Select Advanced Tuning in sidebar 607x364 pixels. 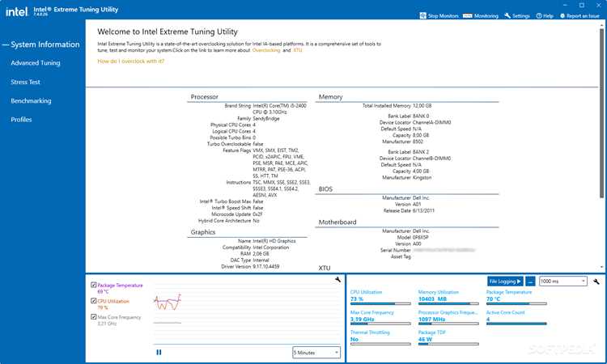click(x=36, y=62)
